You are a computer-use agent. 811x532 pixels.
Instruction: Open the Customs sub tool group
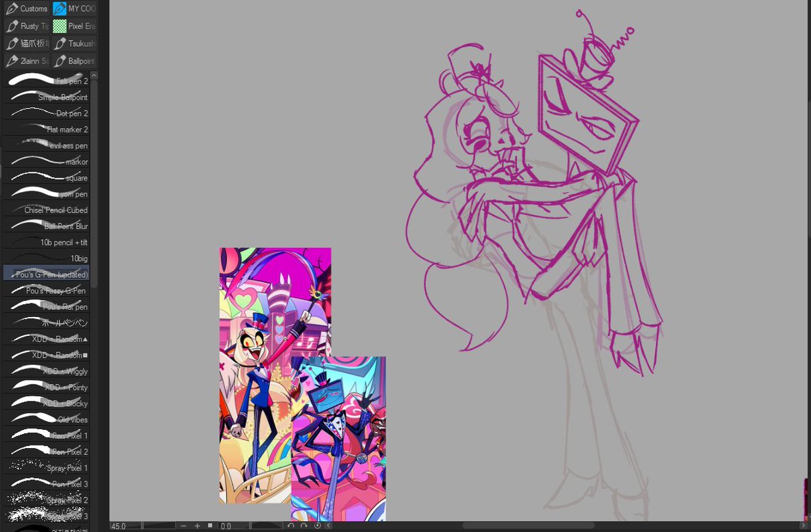[x=26, y=9]
